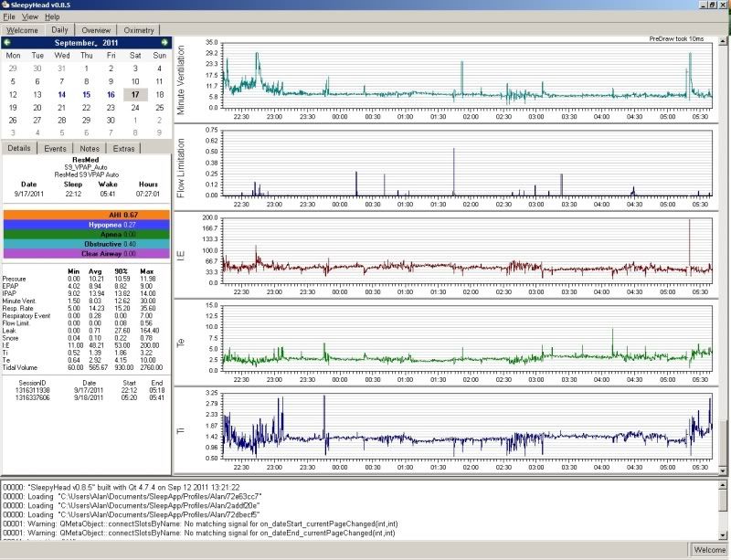The width and height of the screenshot is (731, 560).
Task: Click the "Tidal Volume" statistics row label
Action: click(19, 367)
